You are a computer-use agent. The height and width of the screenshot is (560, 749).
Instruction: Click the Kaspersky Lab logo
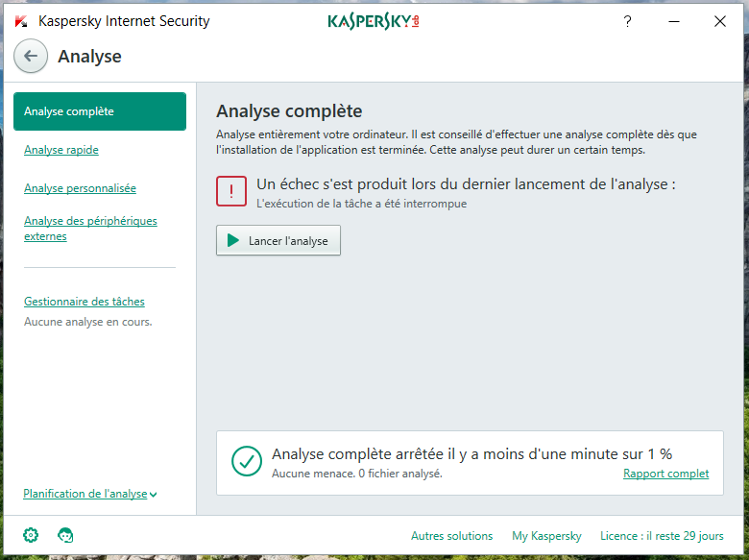coord(374,21)
